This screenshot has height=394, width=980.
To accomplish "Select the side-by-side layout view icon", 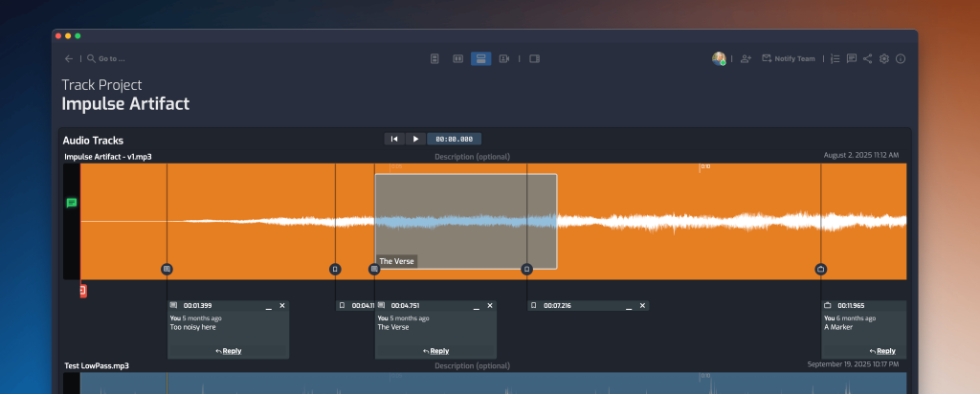I will [x=457, y=58].
